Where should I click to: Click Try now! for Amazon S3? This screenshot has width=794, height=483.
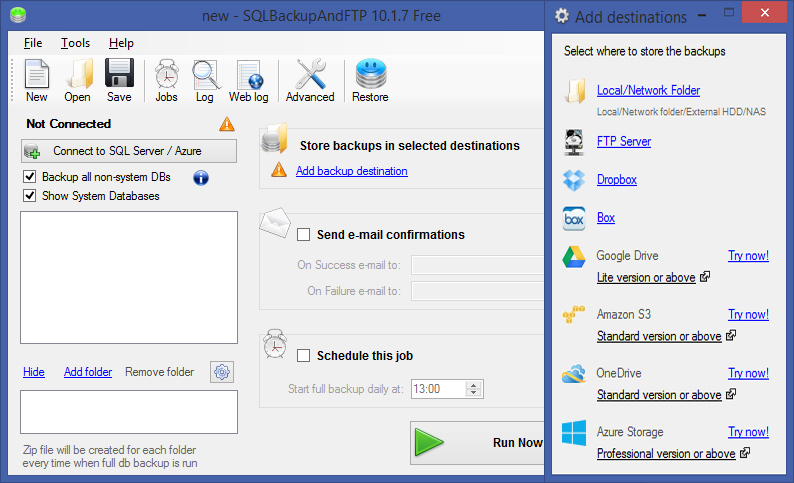coord(748,314)
